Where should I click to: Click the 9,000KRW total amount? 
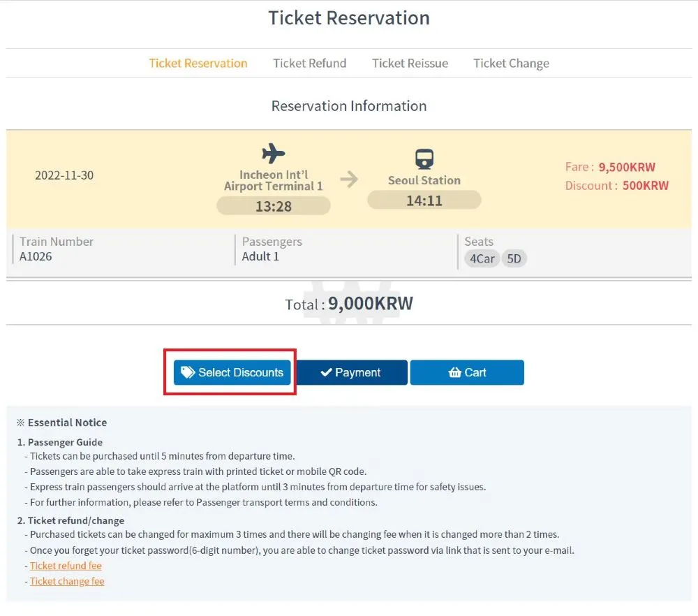(x=370, y=304)
